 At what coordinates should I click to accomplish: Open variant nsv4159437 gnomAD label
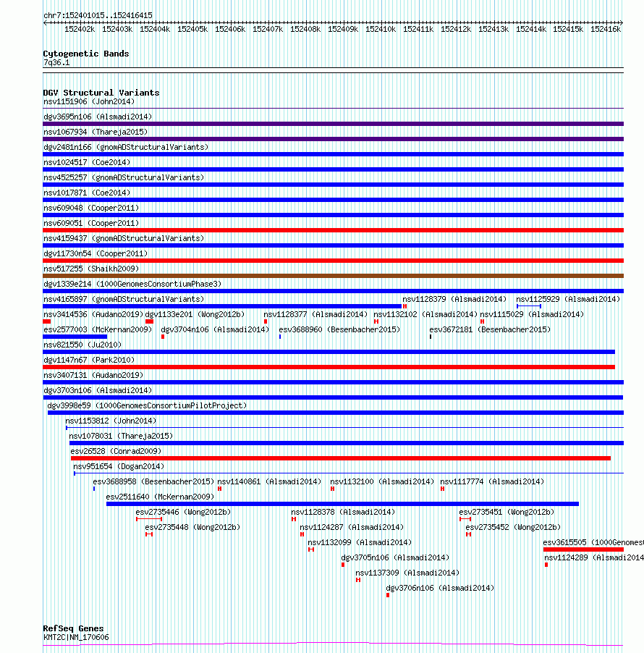(124, 238)
